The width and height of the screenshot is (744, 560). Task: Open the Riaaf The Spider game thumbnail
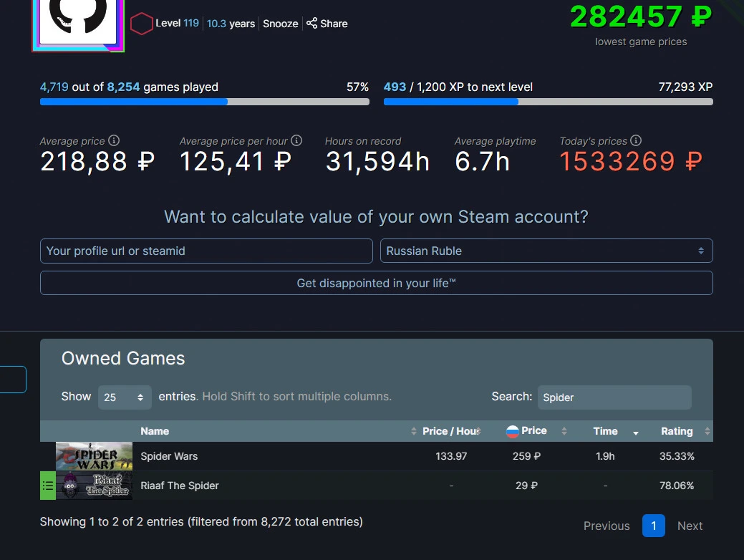(x=94, y=486)
